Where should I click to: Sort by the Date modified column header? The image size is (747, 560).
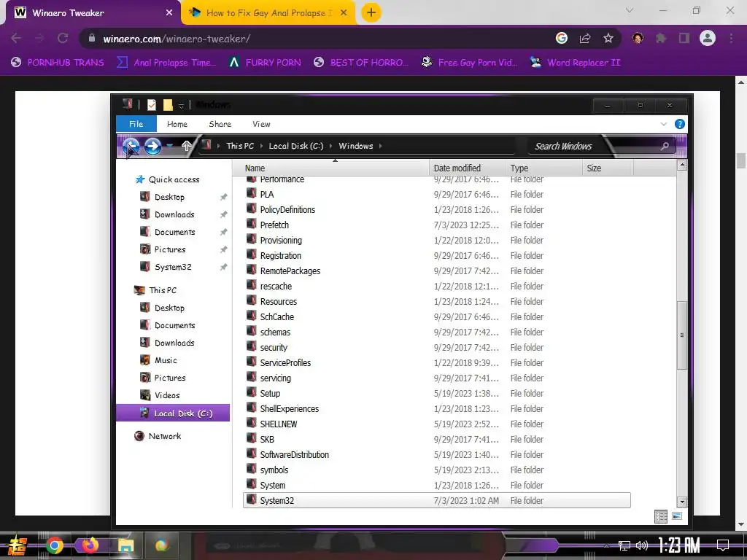pyautogui.click(x=467, y=168)
